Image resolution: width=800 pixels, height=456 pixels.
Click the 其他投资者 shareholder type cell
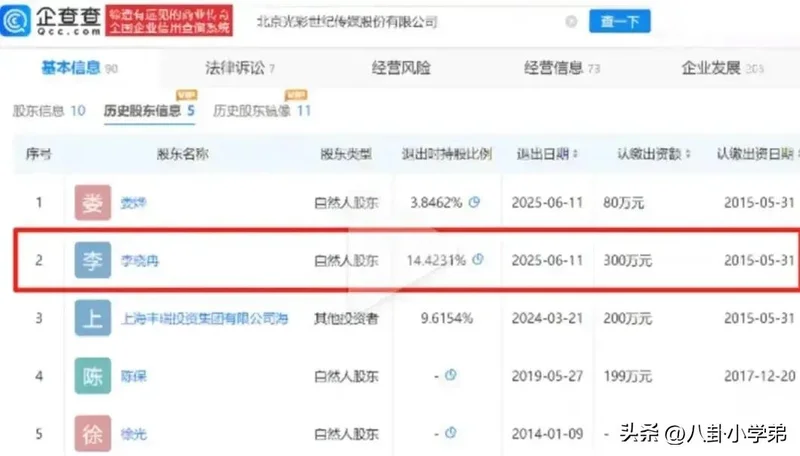point(346,319)
